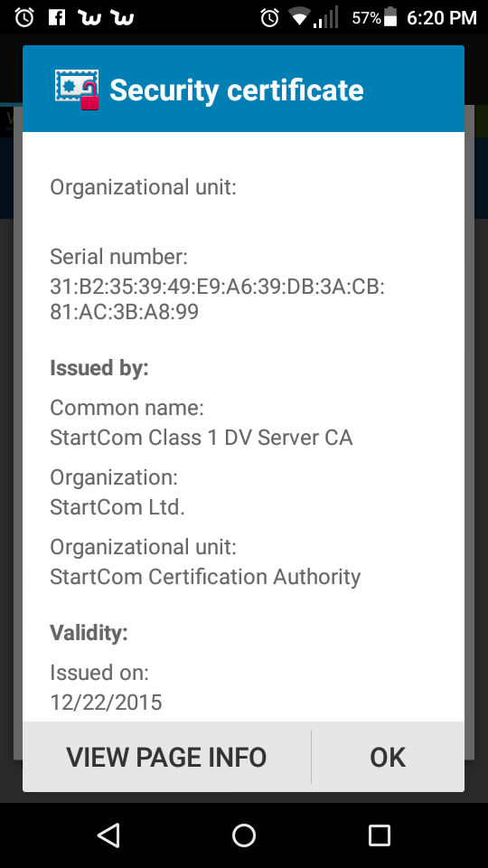Tap the security certificate padlock icon

coord(77,90)
